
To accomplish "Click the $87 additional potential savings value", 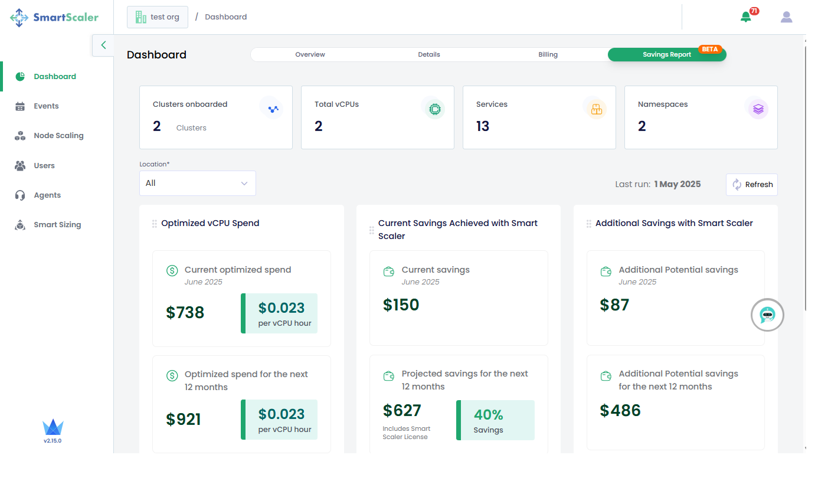I will click(615, 305).
